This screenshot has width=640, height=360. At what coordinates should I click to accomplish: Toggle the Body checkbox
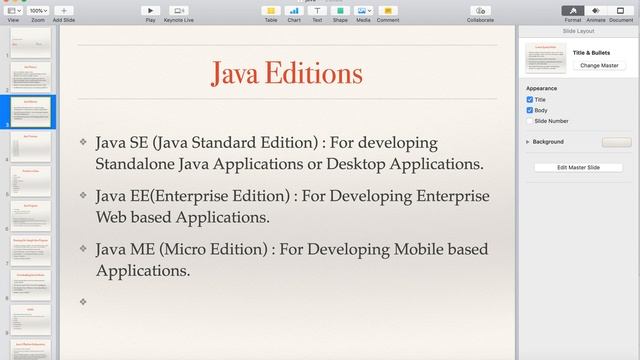(530, 110)
